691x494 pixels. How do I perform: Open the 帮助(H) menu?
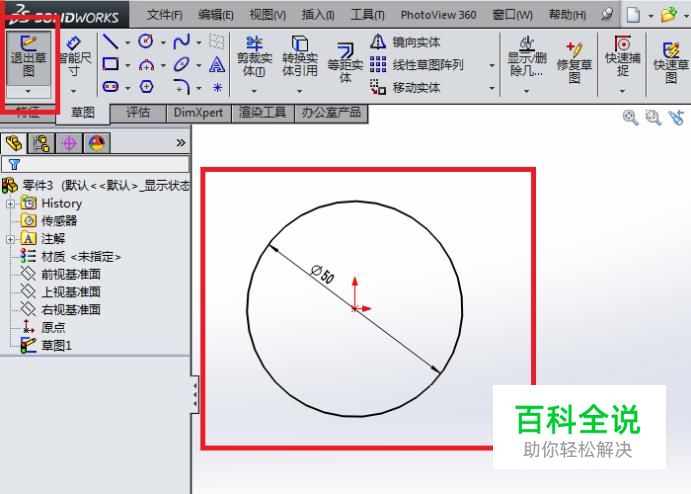coord(567,15)
